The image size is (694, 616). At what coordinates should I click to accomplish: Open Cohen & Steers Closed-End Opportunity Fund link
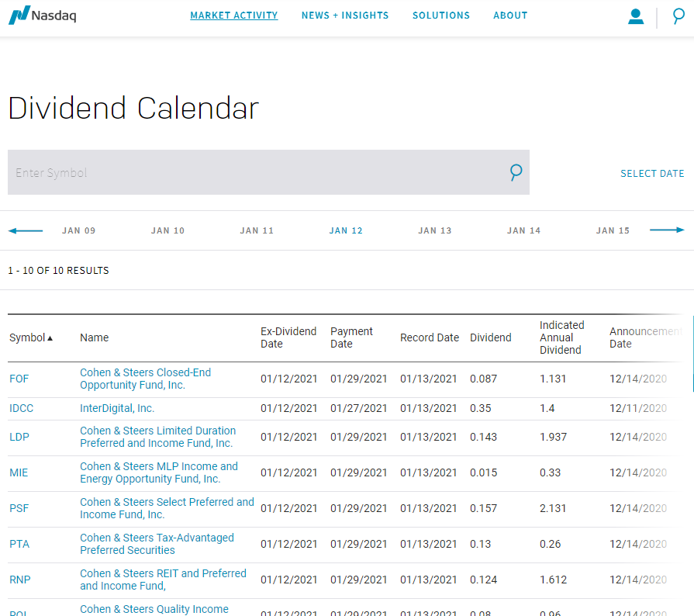pyautogui.click(x=145, y=379)
